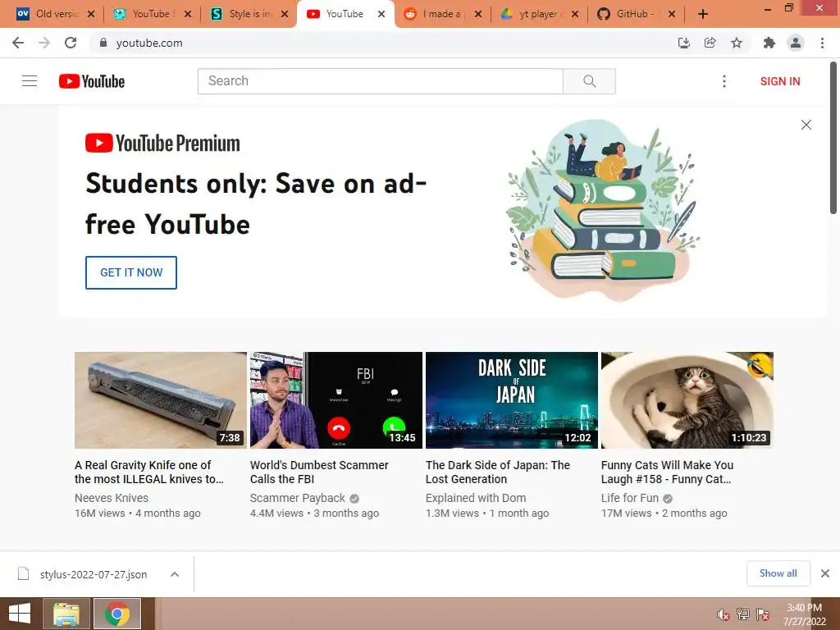
Task: Open File Explorer from taskbar
Action: (66, 614)
